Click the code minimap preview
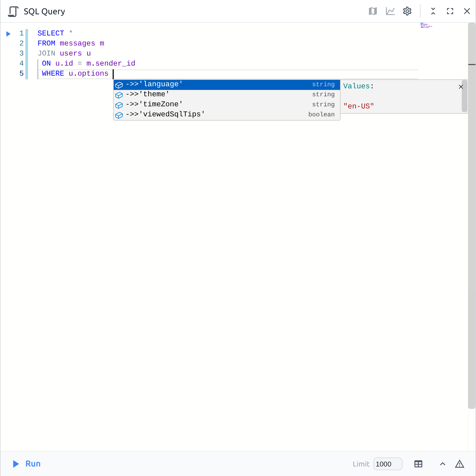 pyautogui.click(x=426, y=25)
